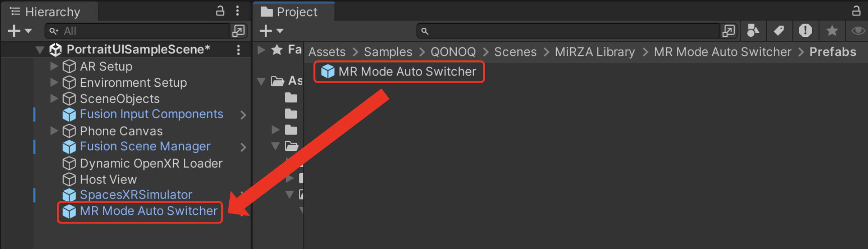The width and height of the screenshot is (868, 249).
Task: Expand the Environment Setup object
Action: point(54,82)
